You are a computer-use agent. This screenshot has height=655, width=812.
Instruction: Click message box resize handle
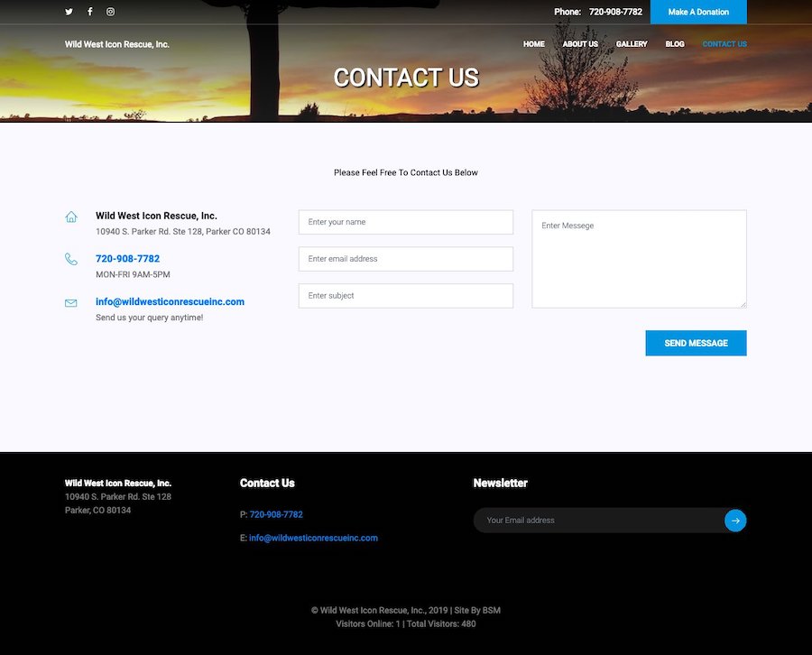743,304
